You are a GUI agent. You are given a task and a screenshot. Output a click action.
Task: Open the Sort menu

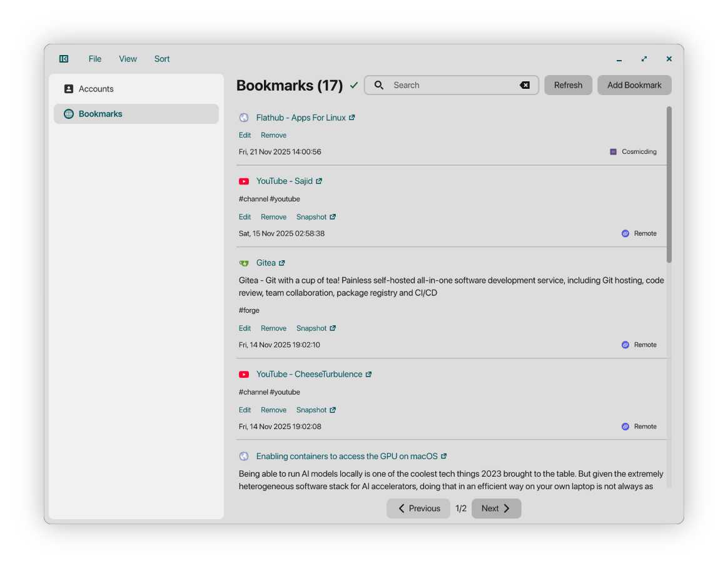(x=161, y=59)
